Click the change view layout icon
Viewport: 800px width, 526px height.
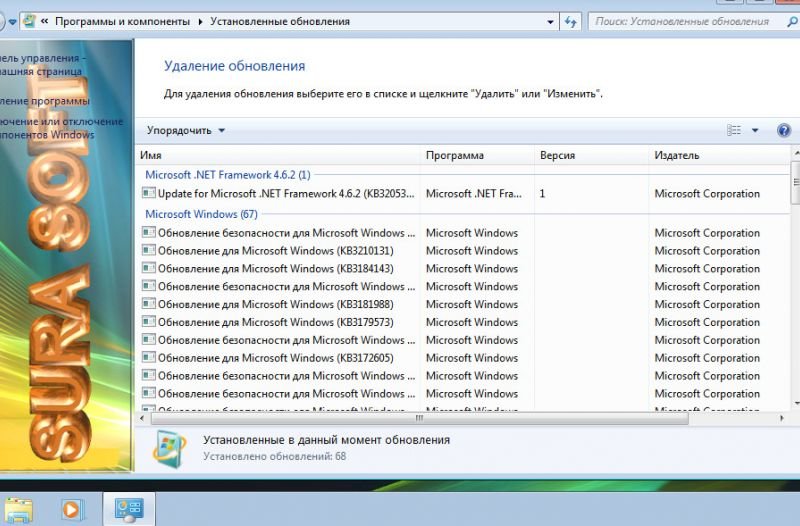(734, 131)
